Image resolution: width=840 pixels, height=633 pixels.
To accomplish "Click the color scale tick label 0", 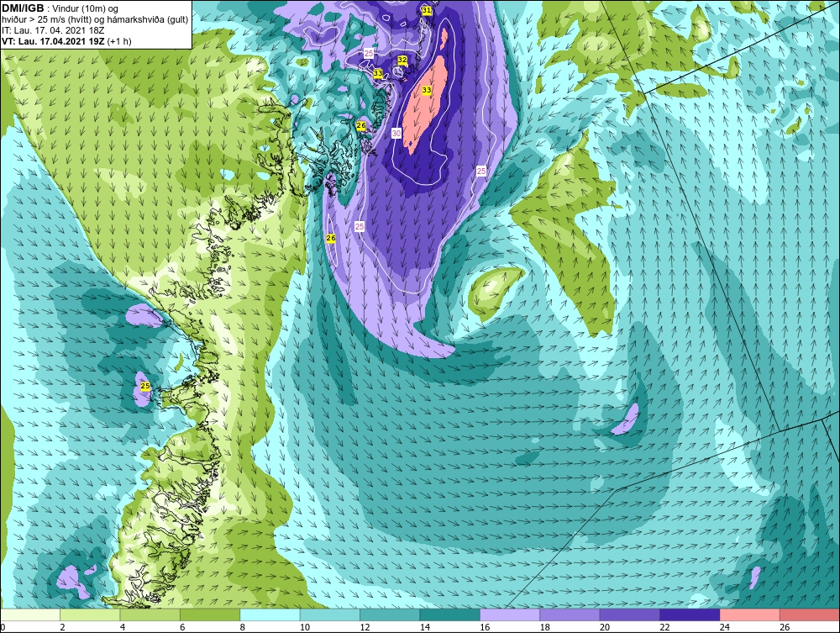I will click(x=3, y=627).
